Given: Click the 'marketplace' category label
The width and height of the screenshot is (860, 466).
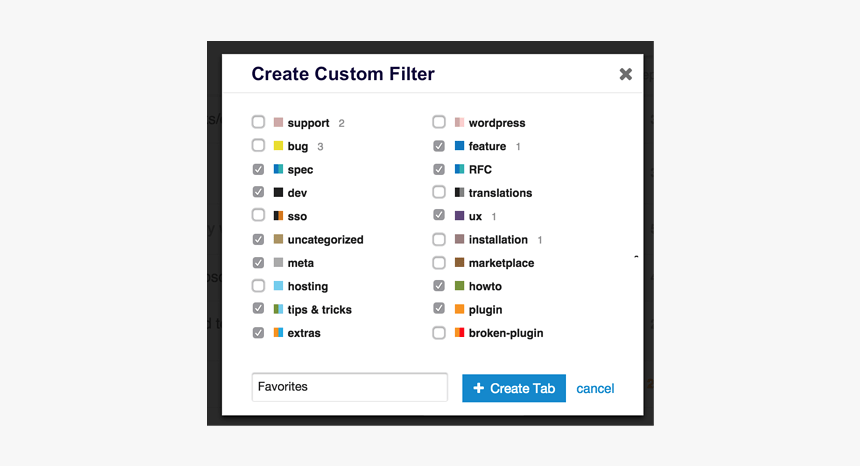Looking at the screenshot, I should (501, 264).
